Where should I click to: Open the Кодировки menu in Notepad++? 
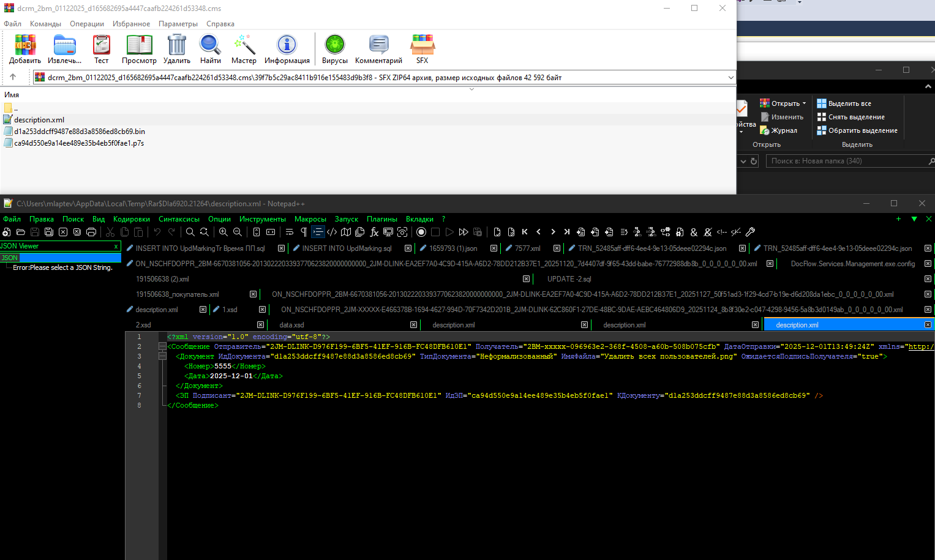(x=132, y=219)
